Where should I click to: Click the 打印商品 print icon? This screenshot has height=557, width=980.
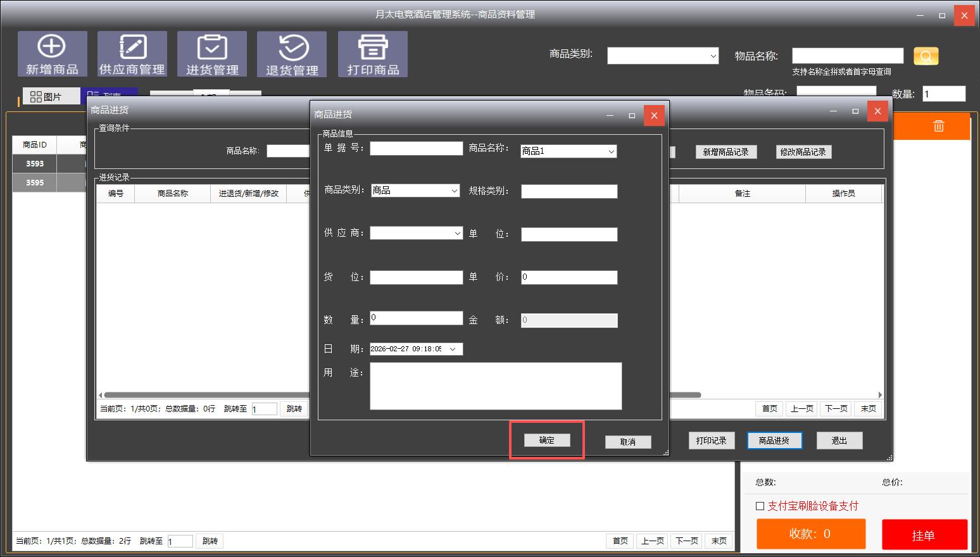pos(373,54)
